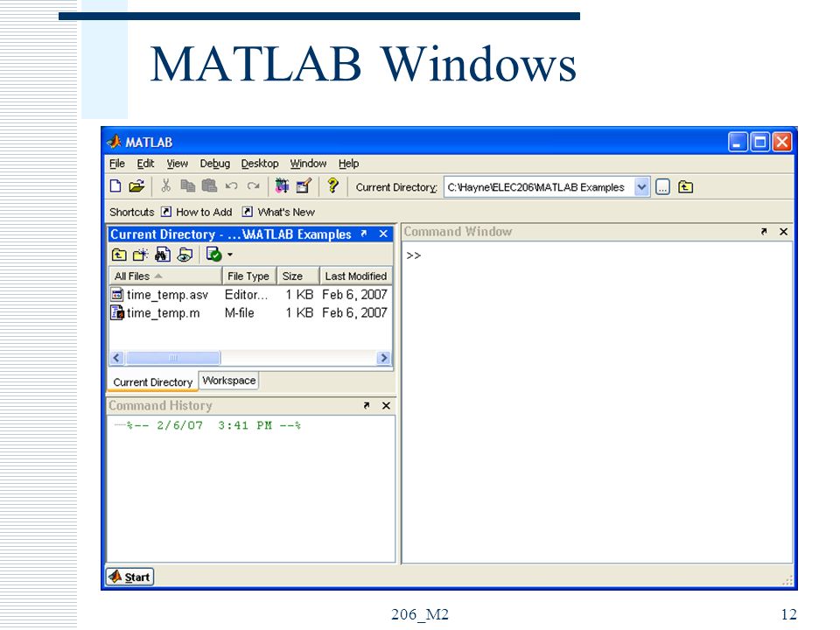This screenshot has width=840, height=630.
Task: Open the GUIDE icon in toolbar
Action: point(304,185)
